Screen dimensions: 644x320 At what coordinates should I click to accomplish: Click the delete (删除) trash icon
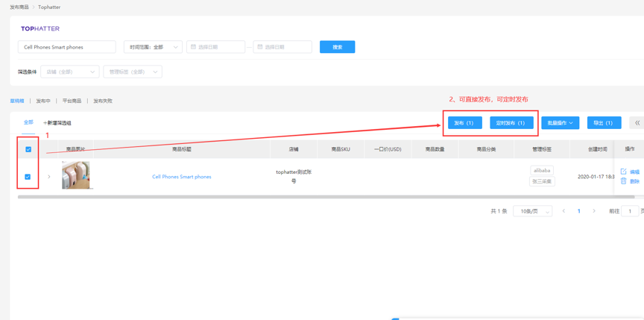[x=624, y=181]
